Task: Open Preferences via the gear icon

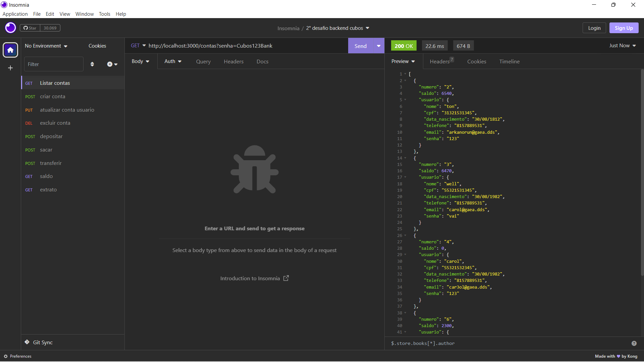Action: tap(5, 356)
